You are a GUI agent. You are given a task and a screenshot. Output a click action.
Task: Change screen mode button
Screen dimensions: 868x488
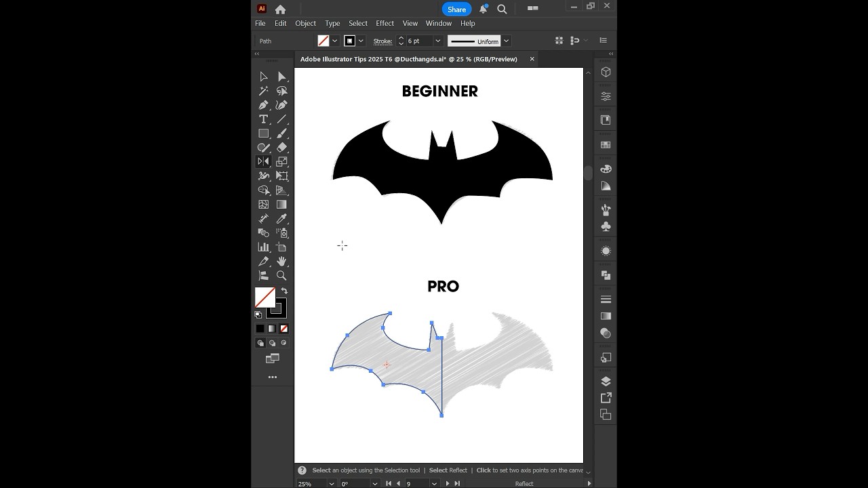click(273, 359)
